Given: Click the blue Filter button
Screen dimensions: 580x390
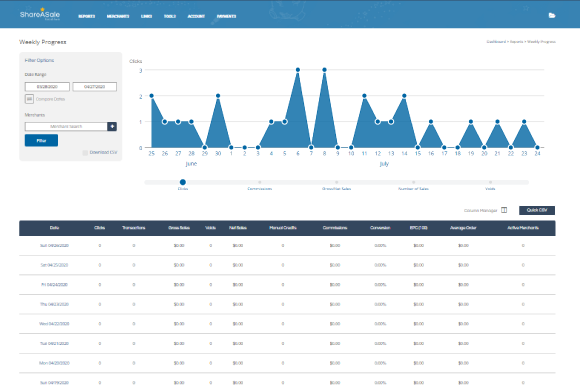Looking at the screenshot, I should point(41,140).
